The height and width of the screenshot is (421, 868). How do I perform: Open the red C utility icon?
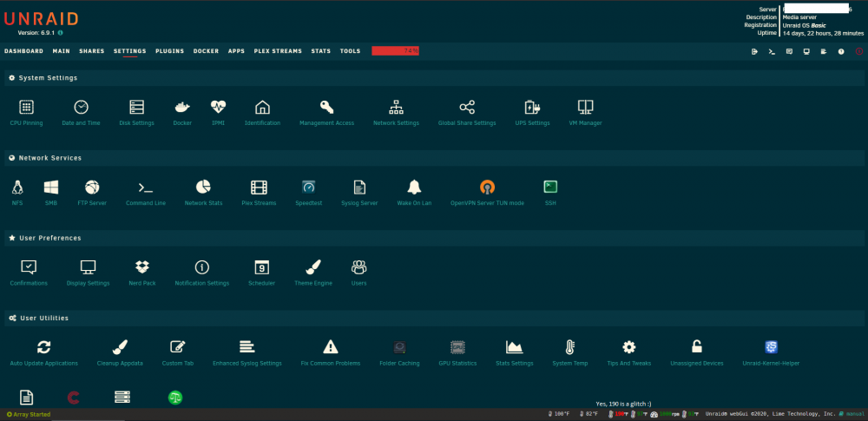(73, 398)
